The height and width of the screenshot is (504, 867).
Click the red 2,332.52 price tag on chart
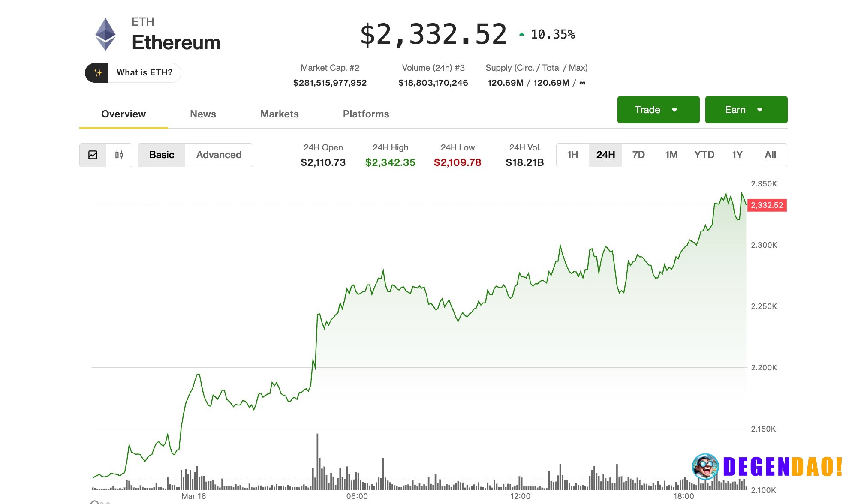767,205
